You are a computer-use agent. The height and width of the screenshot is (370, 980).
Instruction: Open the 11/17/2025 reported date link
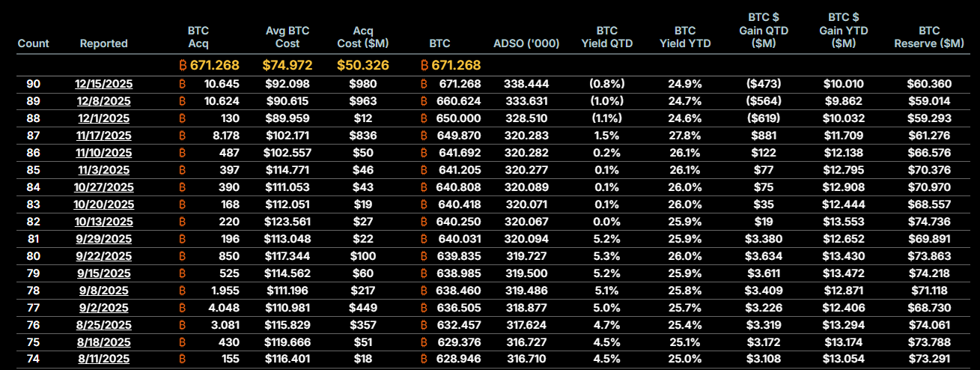[103, 136]
